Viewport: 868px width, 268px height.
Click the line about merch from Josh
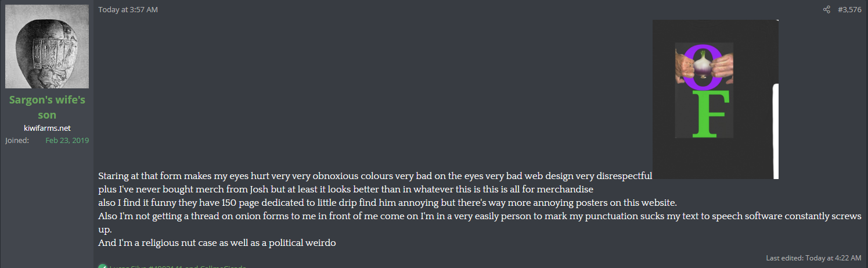345,189
